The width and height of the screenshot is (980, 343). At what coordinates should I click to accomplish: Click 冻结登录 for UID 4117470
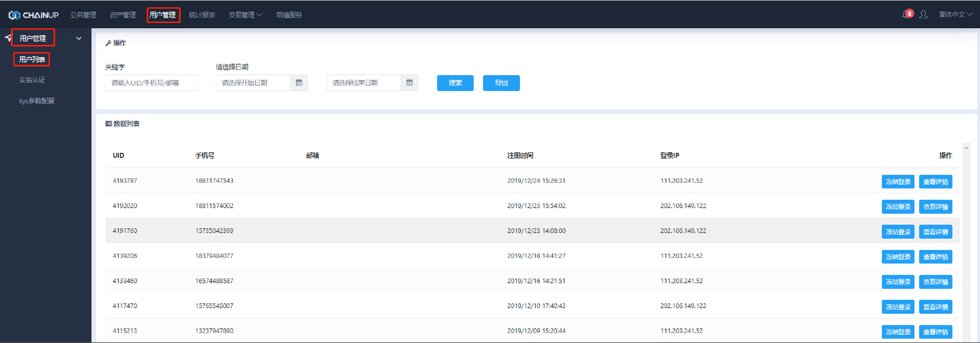898,307
